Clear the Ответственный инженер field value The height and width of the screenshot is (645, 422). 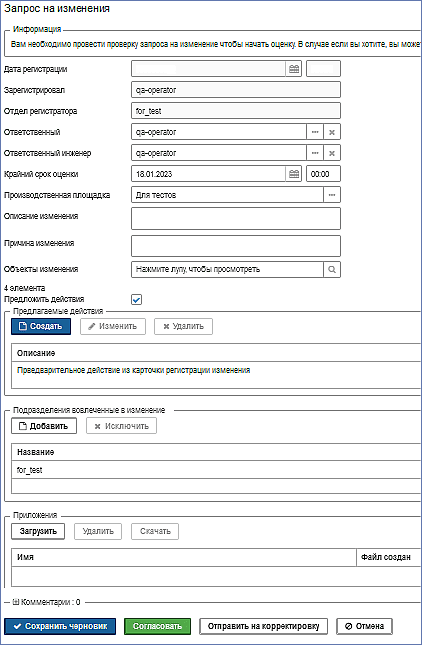pos(332,153)
